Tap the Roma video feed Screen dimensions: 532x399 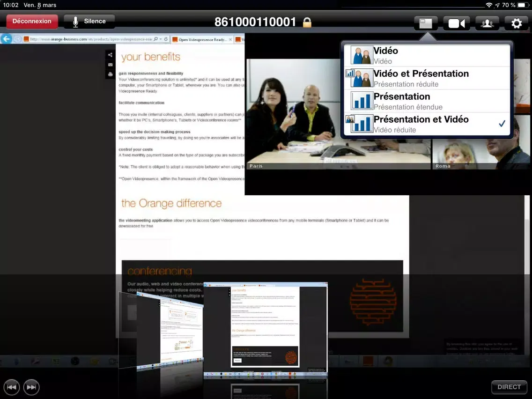[481, 142]
